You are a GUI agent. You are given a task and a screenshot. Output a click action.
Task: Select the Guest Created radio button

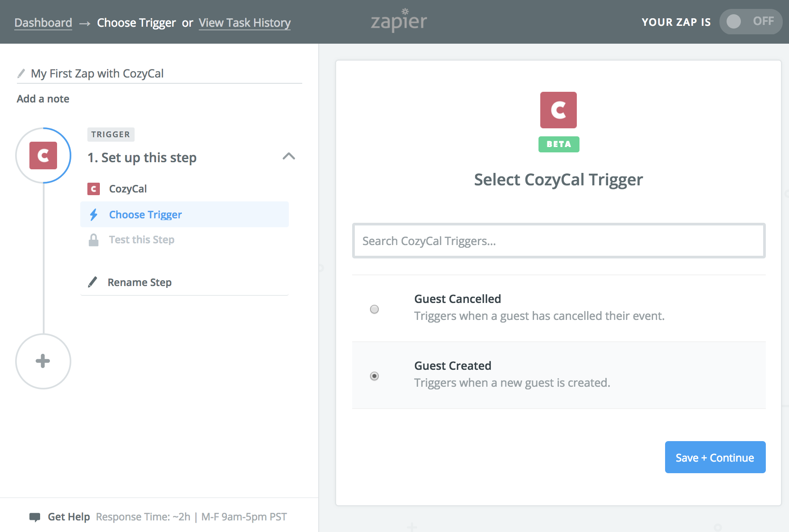(x=374, y=376)
